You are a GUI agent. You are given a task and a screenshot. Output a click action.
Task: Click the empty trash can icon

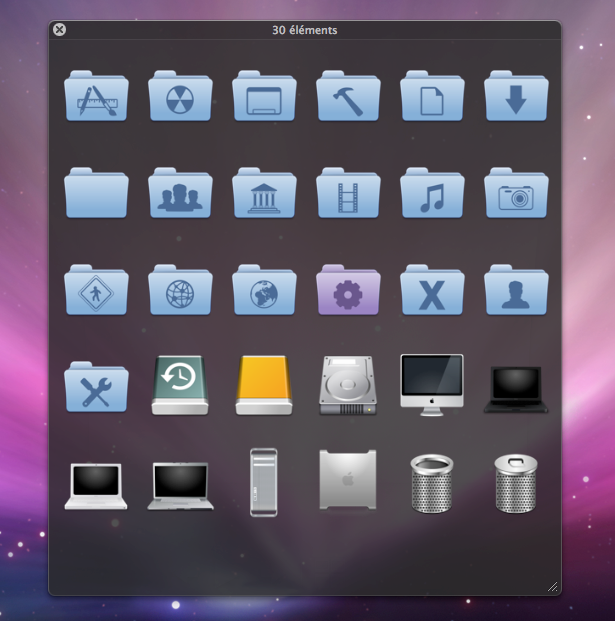point(432,484)
